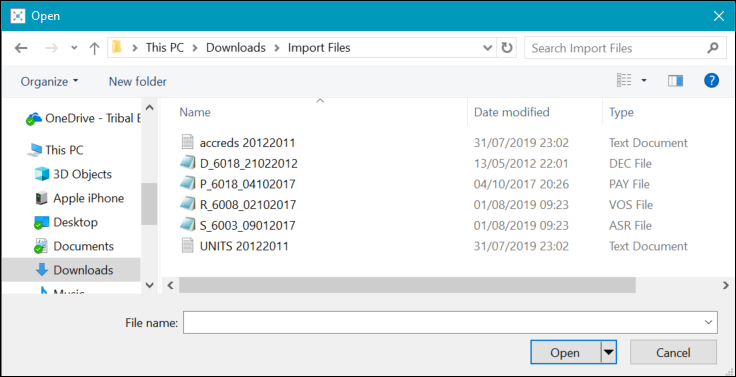Click the UNITS text document icon
The image size is (736, 377).
click(187, 246)
